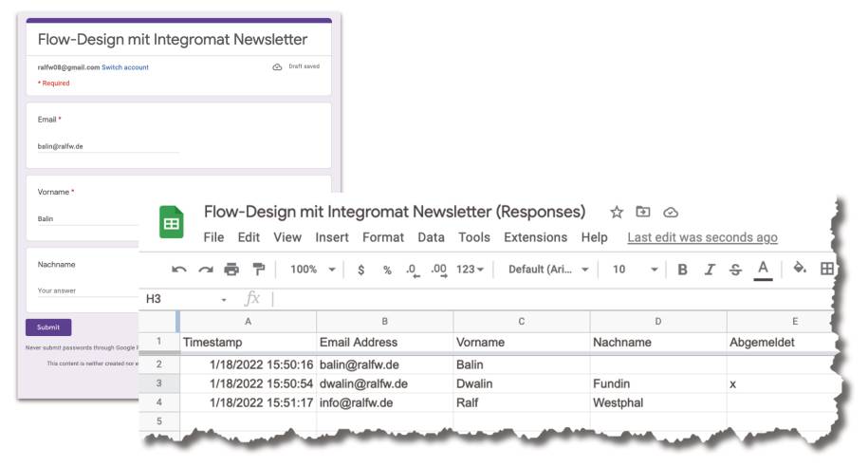This screenshot has width=868, height=467.
Task: Check the cloud document status icon
Action: pyautogui.click(x=671, y=213)
